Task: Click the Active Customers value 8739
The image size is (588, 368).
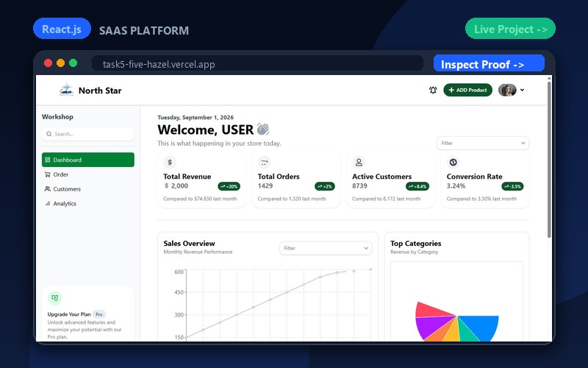Action: 359,186
